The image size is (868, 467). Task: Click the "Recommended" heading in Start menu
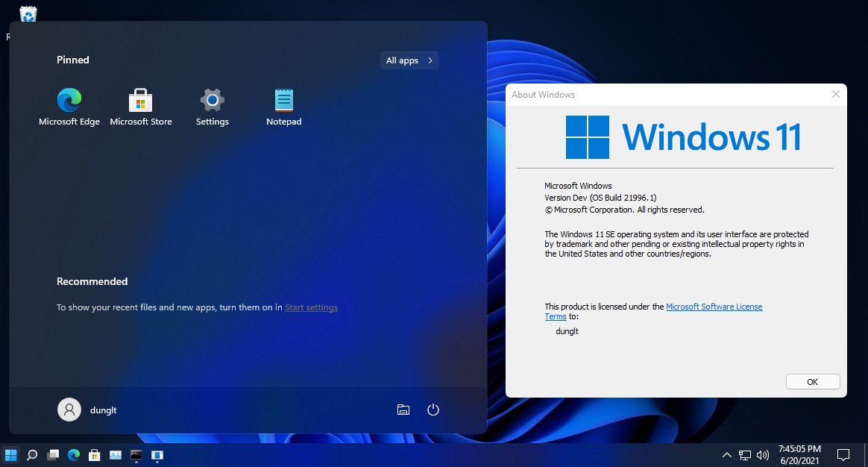[92, 281]
